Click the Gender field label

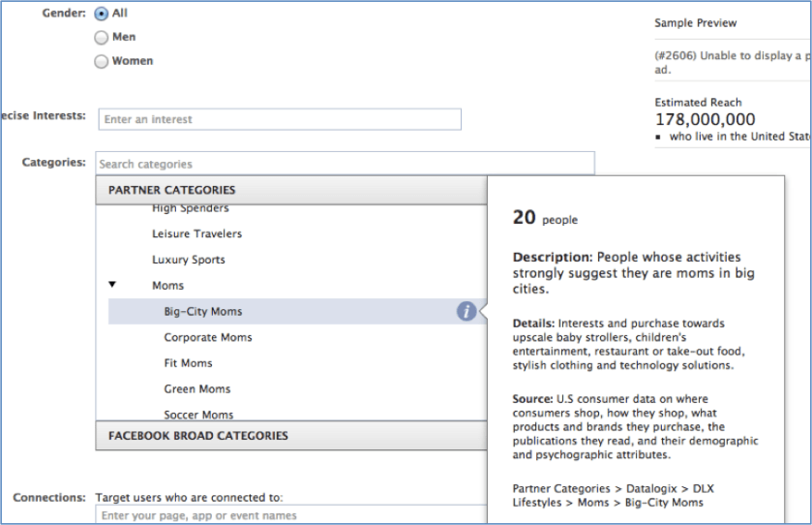point(64,13)
